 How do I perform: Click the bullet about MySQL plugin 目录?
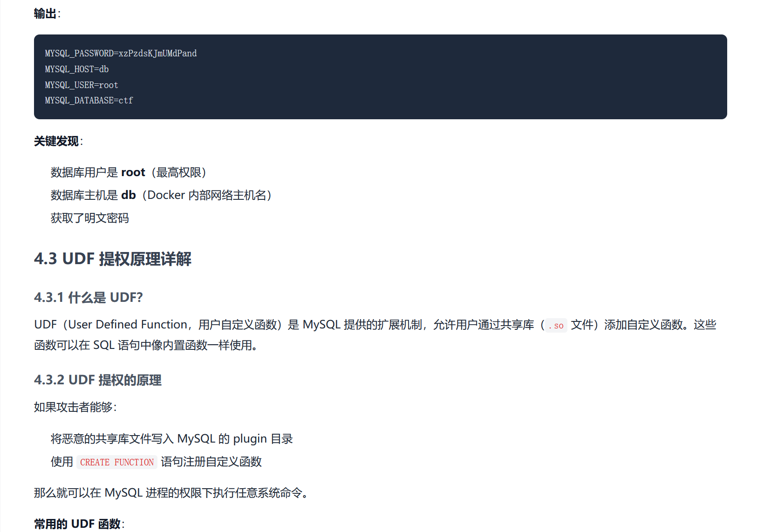pos(172,439)
